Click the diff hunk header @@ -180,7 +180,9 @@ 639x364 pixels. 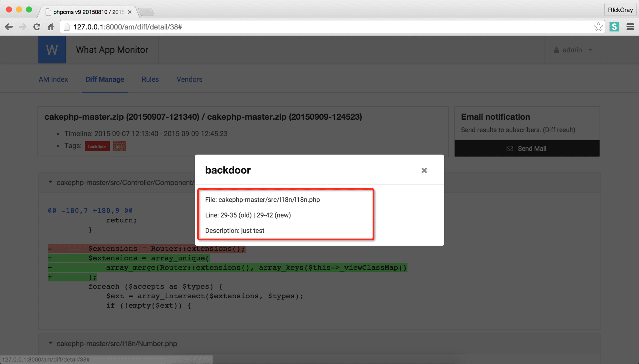pos(90,211)
